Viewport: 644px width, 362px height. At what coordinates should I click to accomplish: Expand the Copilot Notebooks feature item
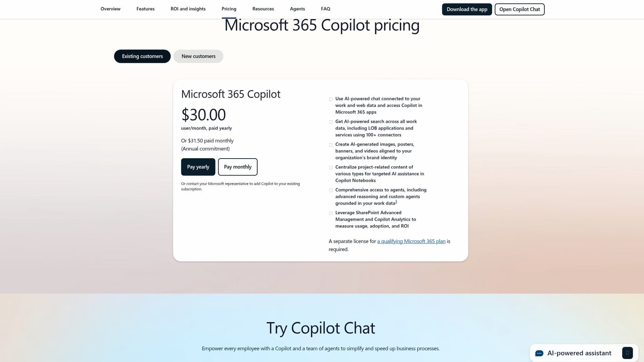(x=331, y=167)
